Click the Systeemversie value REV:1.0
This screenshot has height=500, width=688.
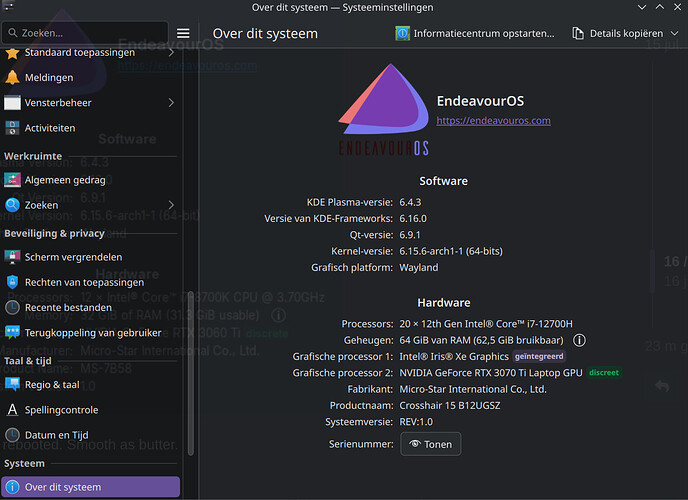pos(416,422)
